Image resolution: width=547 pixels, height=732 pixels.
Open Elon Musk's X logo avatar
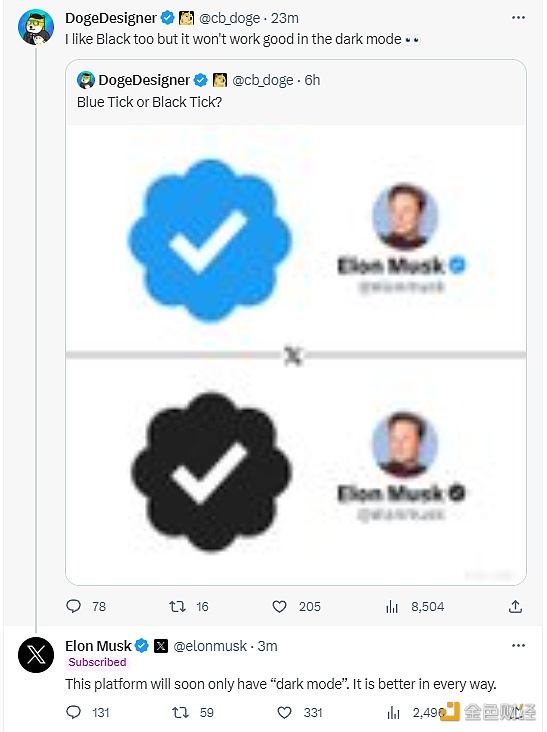click(x=36, y=655)
